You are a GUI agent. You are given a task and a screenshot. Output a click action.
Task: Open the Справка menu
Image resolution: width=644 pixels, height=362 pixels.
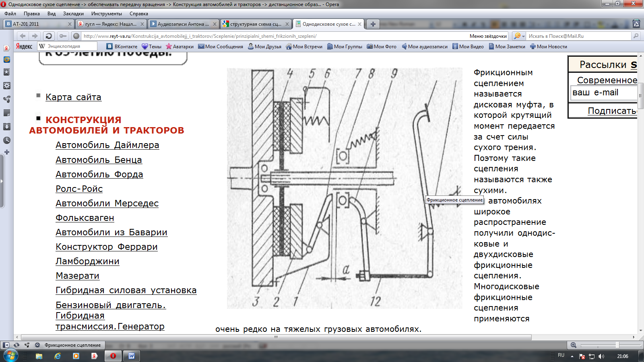139,14
